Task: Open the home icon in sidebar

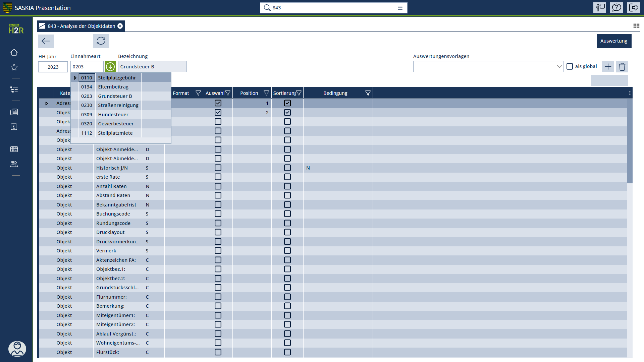Action: pos(14,52)
